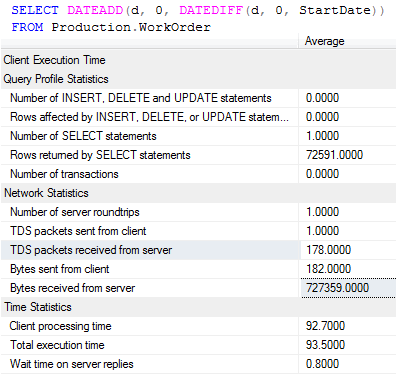Click 'Client processing time' label
396x382 pixels.
[60, 326]
